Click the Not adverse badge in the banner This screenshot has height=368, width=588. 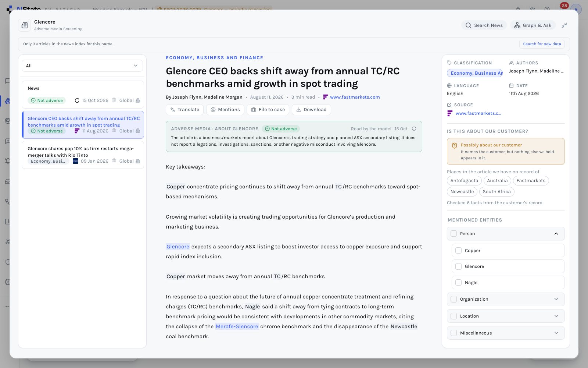[281, 129]
